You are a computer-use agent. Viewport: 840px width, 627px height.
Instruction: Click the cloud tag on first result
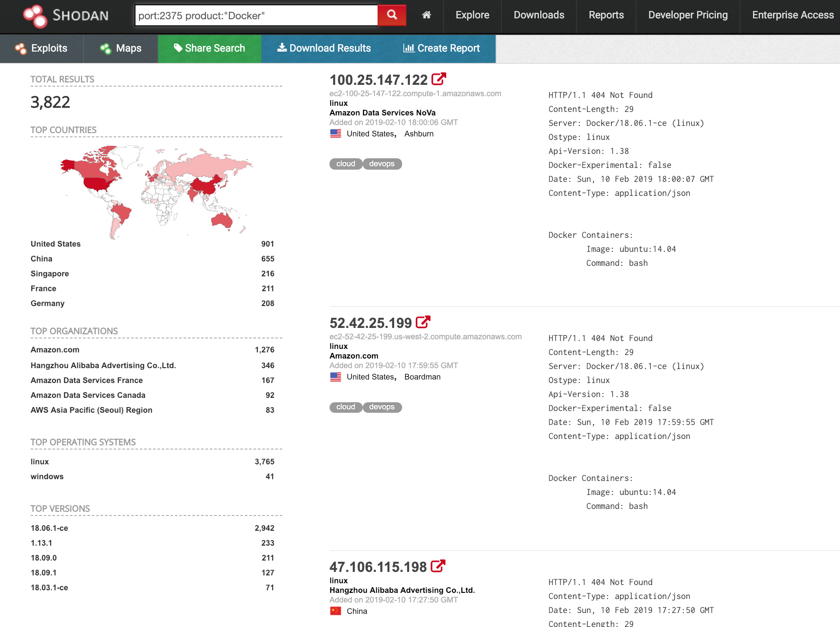click(345, 164)
